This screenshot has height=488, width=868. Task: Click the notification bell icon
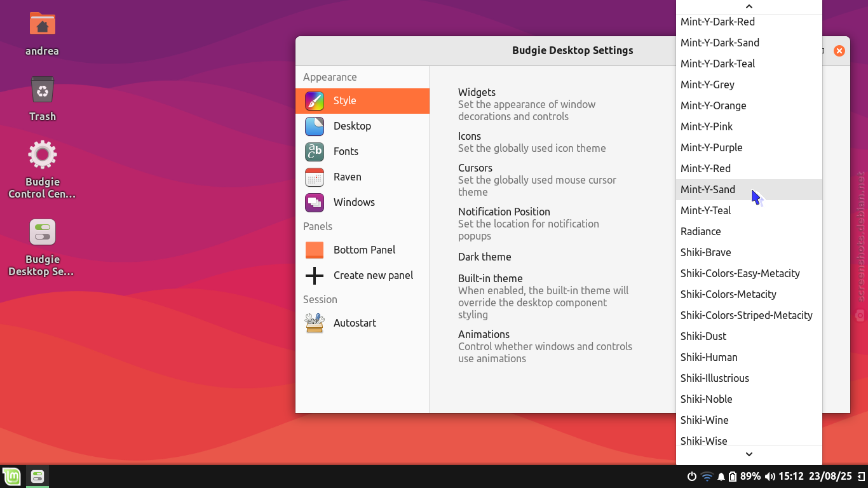pyautogui.click(x=721, y=476)
